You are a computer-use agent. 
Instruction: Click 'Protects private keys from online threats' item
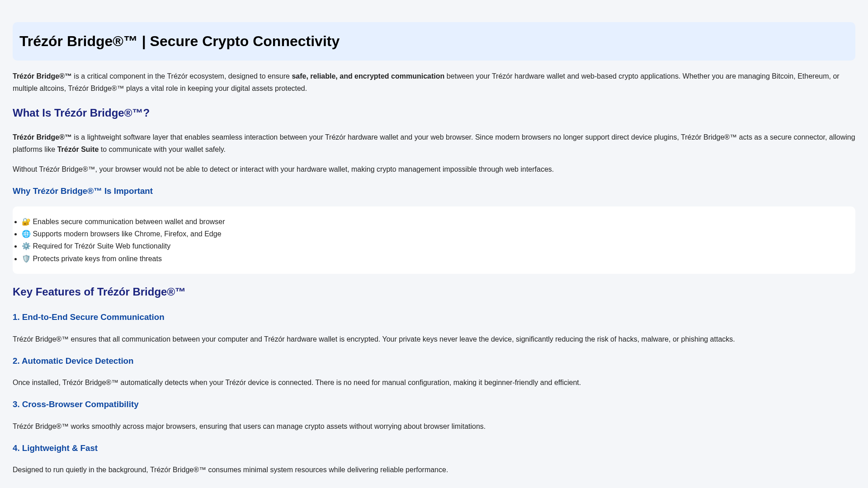click(92, 259)
